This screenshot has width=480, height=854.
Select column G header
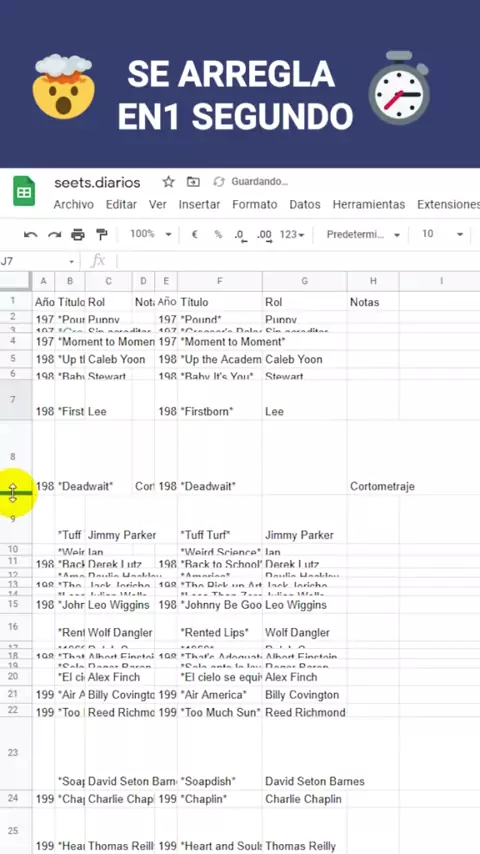(305, 281)
